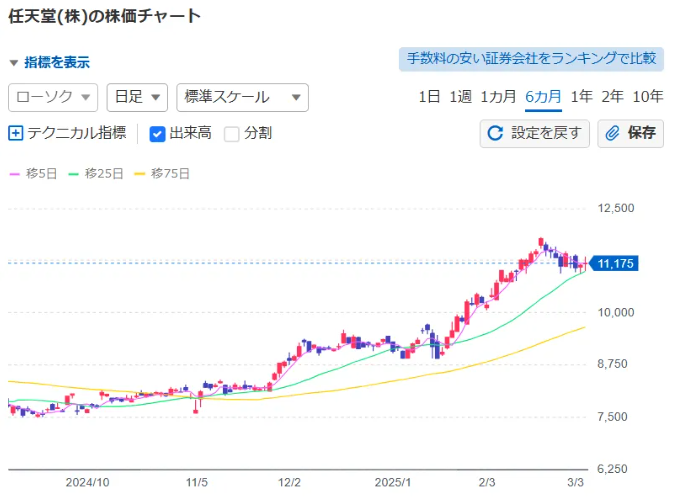673x500 pixels.
Task: Click the テクニカル指標 label
Action: tap(77, 133)
